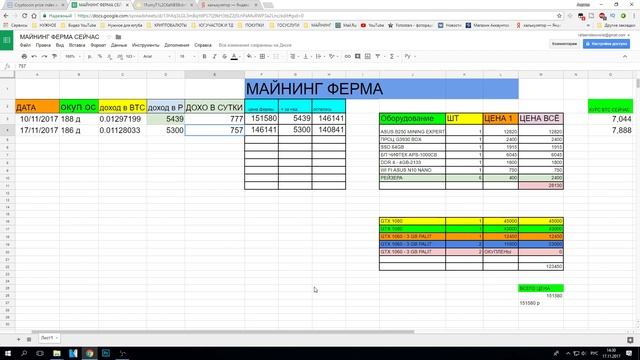This screenshot has width=640, height=360.
Task: Open the Arial font family dropdown
Action: 157,56
